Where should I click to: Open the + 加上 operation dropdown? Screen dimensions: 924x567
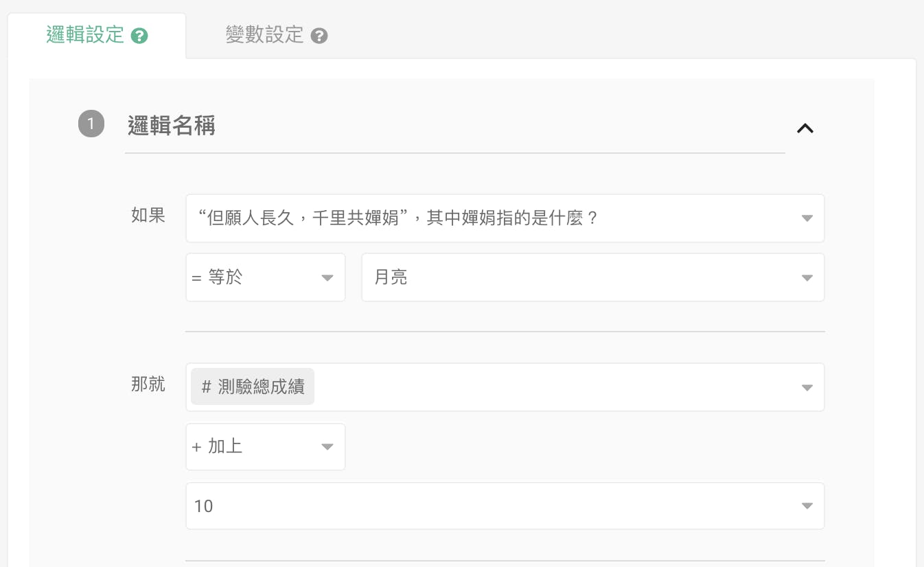coord(265,447)
